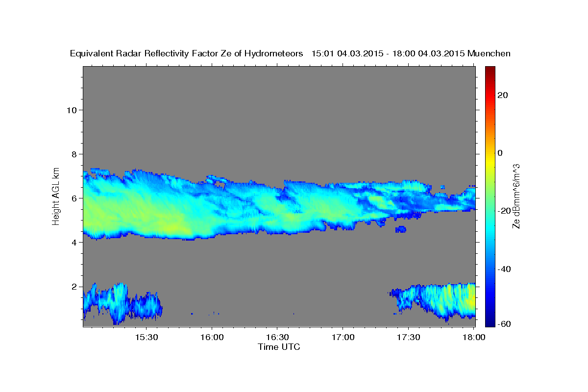The height and width of the screenshot is (392, 588).
Task: Click the '18:00' time tick label
Action: pos(474,337)
